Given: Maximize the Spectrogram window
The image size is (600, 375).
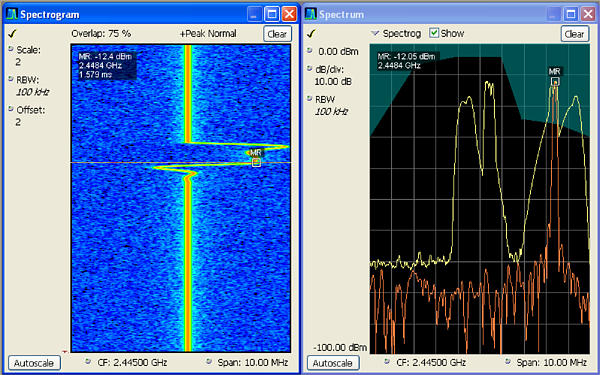Looking at the screenshot, I should point(272,15).
